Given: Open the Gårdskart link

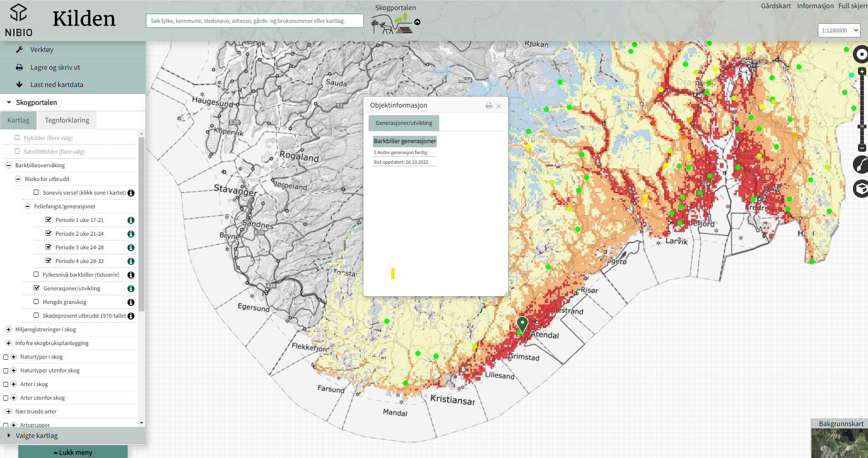Looking at the screenshot, I should click(776, 6).
